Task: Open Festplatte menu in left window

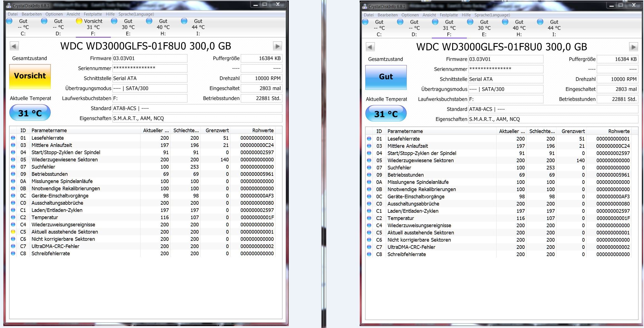Action: pyautogui.click(x=93, y=14)
